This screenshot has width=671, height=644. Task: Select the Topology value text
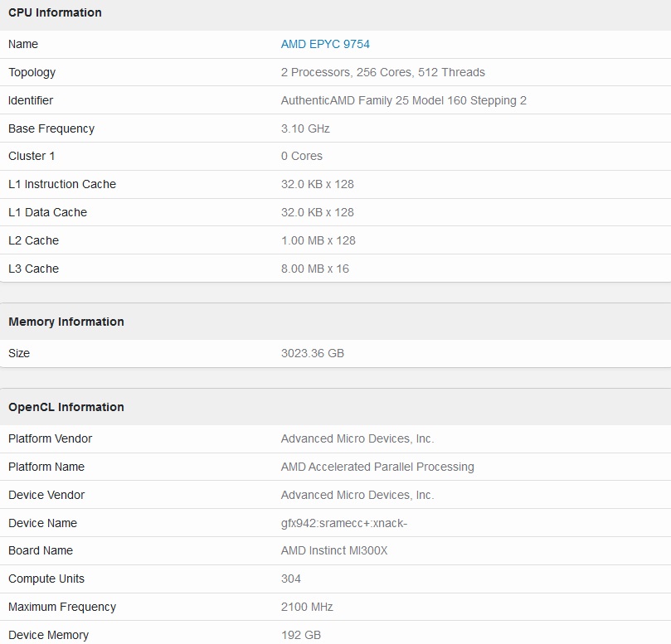[382, 72]
